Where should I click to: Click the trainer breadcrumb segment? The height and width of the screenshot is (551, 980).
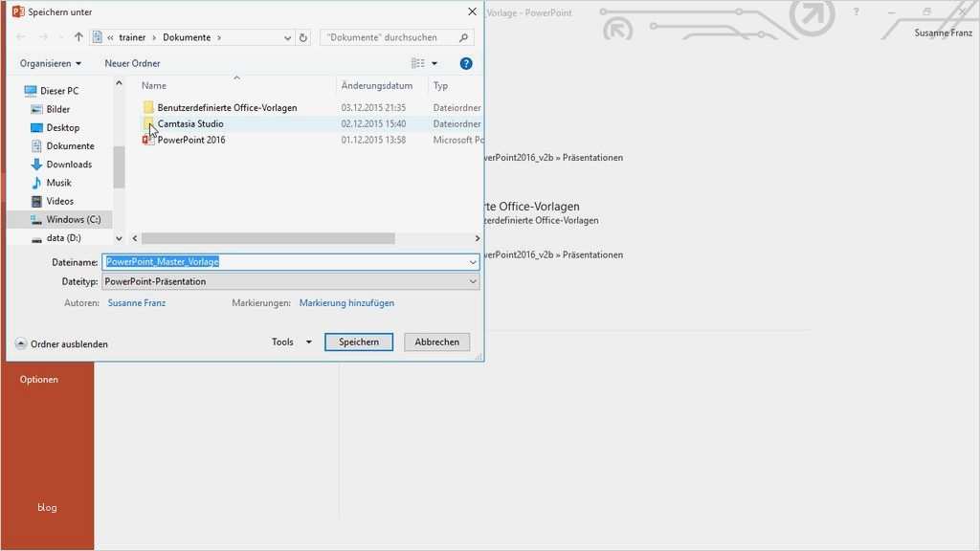coord(132,37)
